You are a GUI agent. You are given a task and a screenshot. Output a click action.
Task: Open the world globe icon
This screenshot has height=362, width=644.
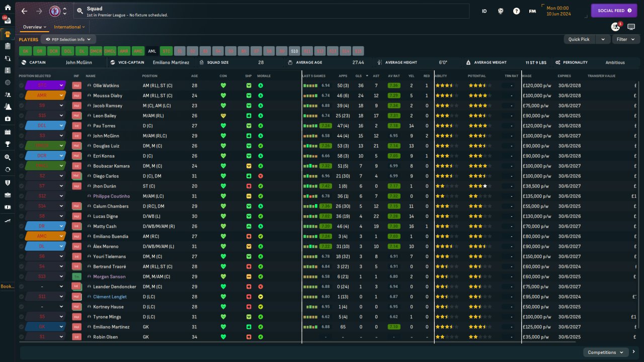[501, 11]
